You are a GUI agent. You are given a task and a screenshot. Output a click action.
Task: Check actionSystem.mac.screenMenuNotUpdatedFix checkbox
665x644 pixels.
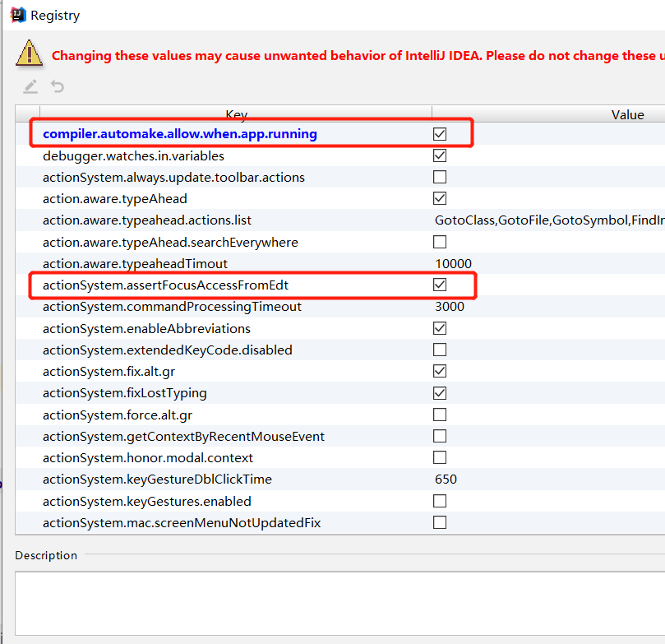coord(440,522)
